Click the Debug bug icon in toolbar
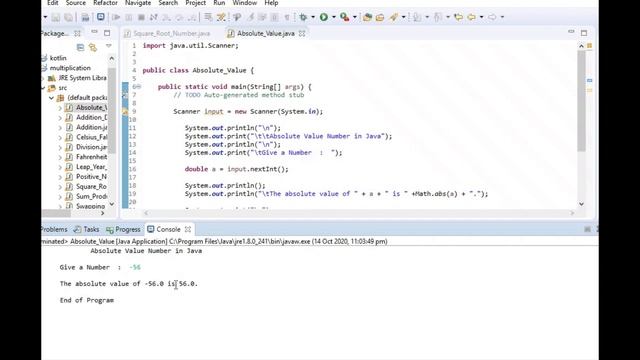 click(303, 17)
